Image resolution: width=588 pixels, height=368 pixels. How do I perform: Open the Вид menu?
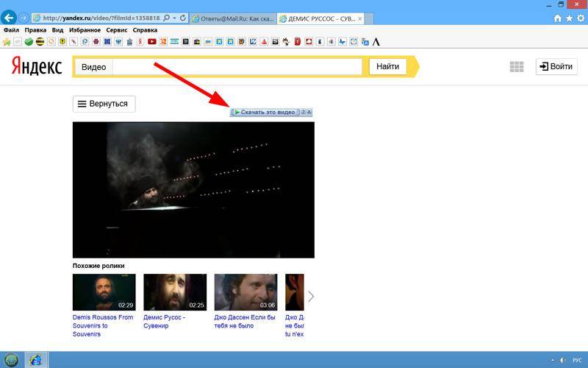click(x=57, y=30)
